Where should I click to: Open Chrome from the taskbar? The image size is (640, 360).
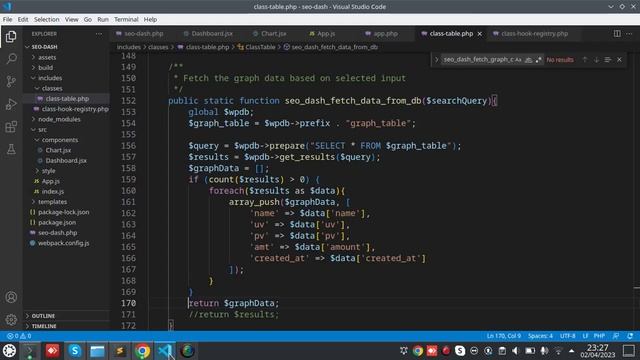click(142, 351)
